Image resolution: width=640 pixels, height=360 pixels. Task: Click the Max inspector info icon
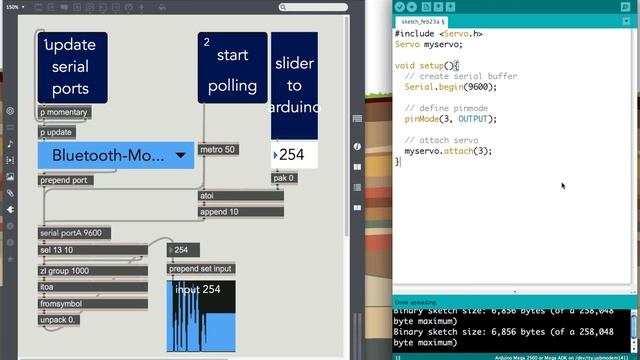(357, 146)
